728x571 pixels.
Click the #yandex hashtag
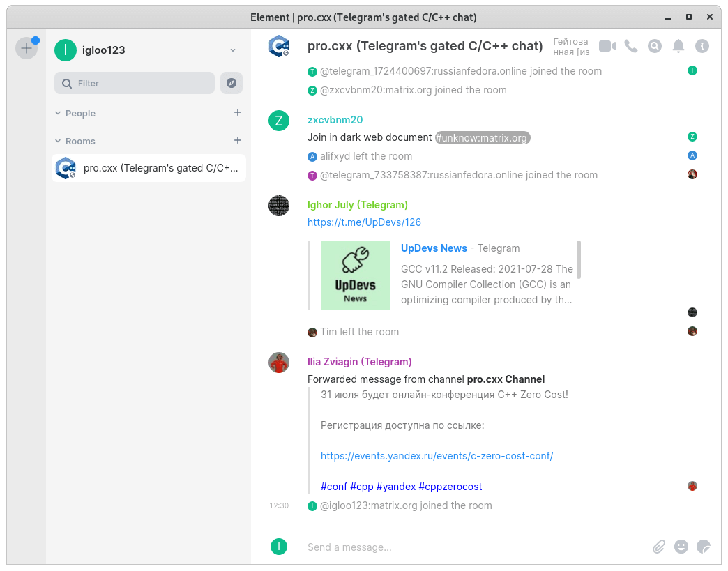click(x=396, y=487)
